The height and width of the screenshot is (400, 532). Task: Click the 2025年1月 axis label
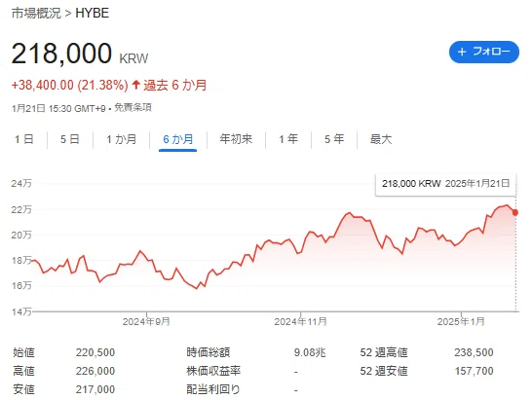(x=461, y=321)
